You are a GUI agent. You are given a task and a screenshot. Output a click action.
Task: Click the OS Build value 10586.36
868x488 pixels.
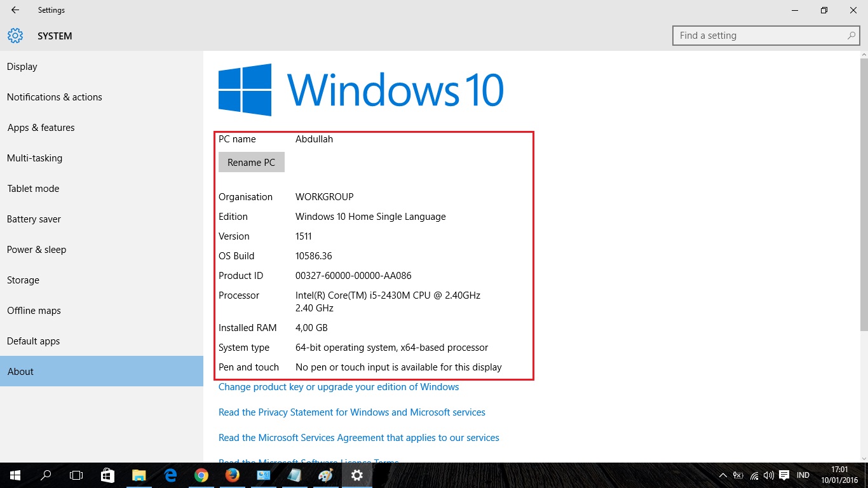click(x=314, y=256)
